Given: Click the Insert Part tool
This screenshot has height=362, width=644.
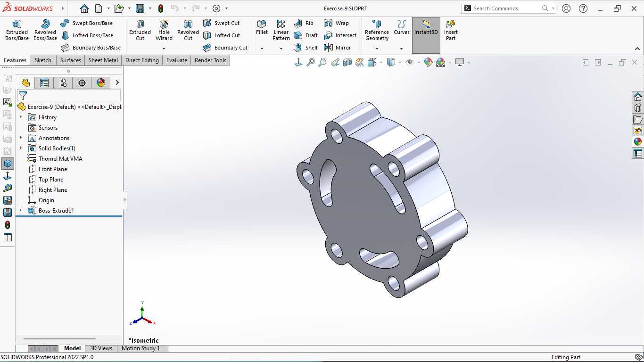Looking at the screenshot, I should (x=451, y=30).
